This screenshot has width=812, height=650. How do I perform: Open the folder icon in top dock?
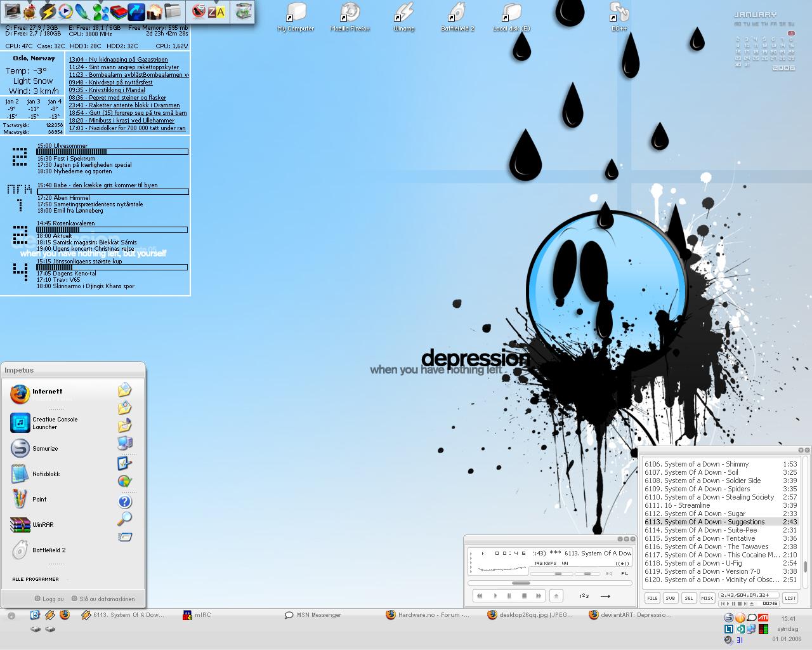172,11
